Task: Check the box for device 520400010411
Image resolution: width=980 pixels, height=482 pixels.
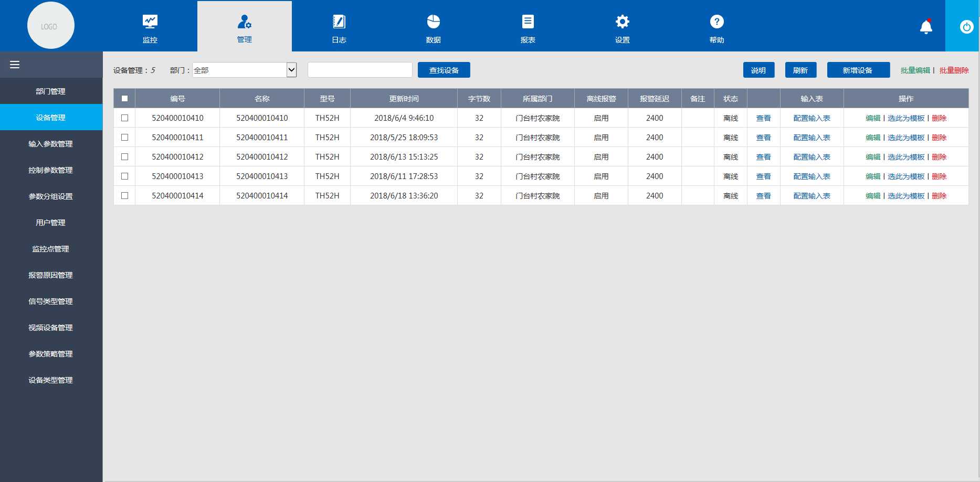Action: tap(124, 137)
